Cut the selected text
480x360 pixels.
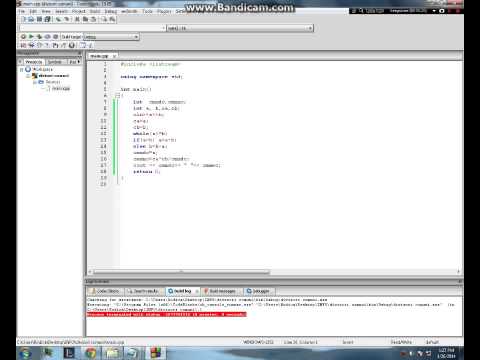point(77,19)
